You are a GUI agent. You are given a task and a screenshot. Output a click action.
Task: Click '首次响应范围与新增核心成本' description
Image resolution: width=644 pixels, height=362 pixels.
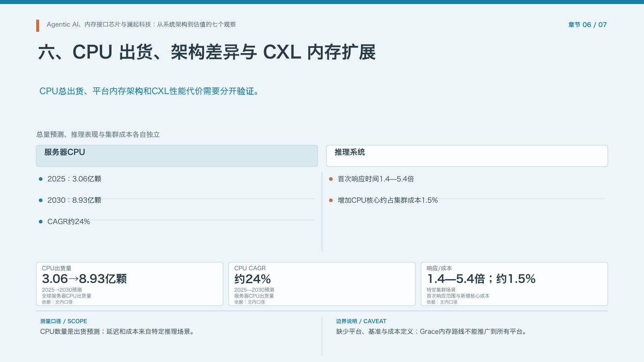coord(458,296)
